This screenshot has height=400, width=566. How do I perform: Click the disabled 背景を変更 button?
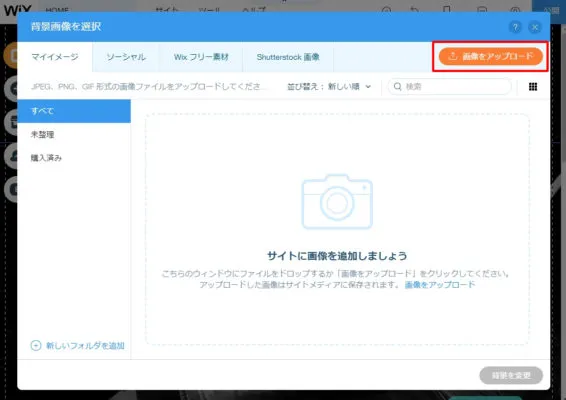[x=511, y=375]
